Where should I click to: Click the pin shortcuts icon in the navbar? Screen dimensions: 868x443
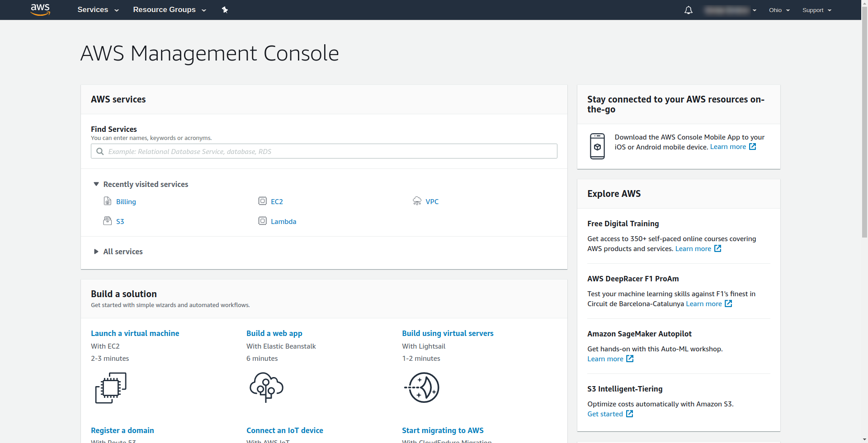tap(225, 10)
